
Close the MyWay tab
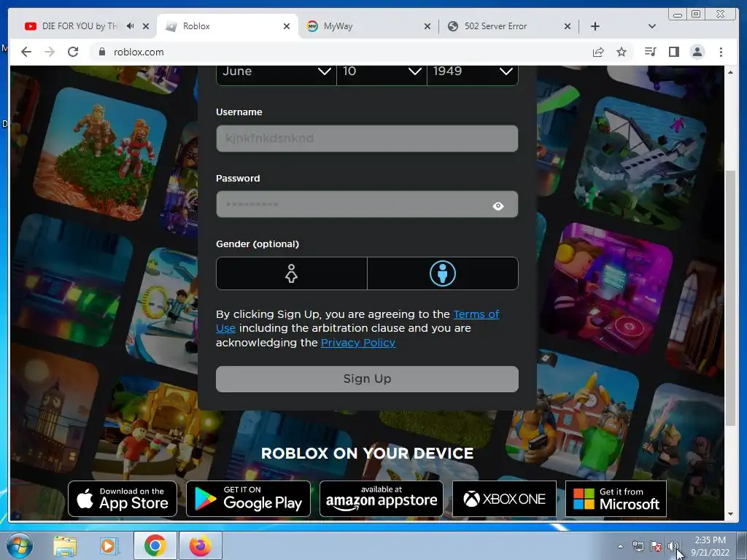point(427,26)
